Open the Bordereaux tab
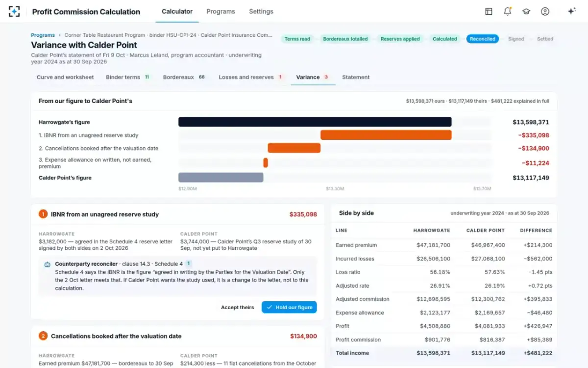The height and width of the screenshot is (368, 588). pyautogui.click(x=184, y=77)
